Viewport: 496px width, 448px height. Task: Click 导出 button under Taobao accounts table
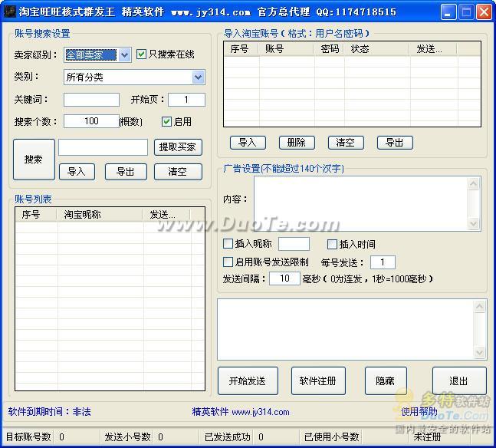point(395,143)
